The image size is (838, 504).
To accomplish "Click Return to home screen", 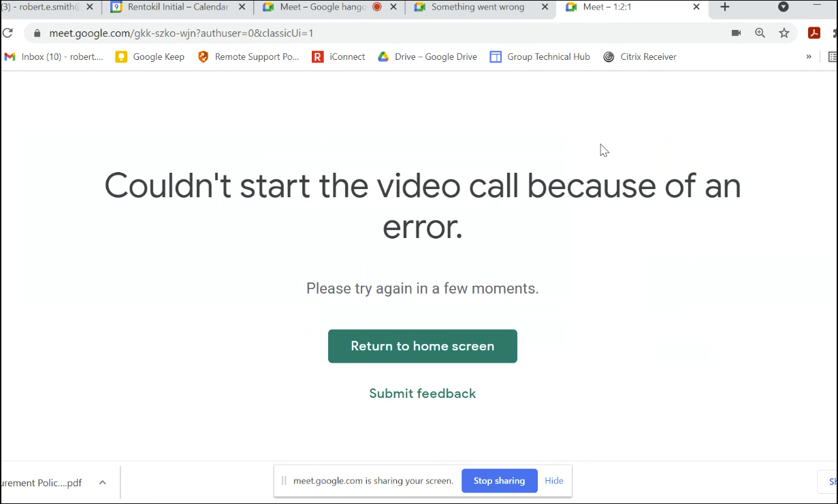I will coord(422,346).
